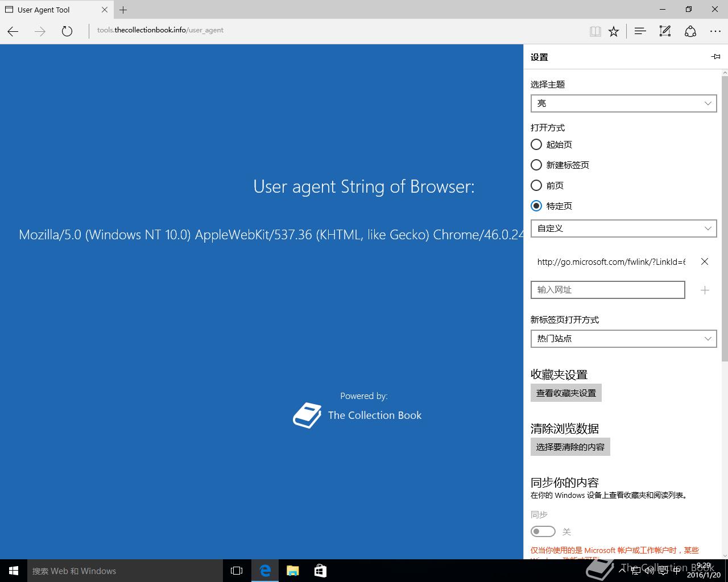728x582 pixels.
Task: Open Reading view icon in address bar
Action: point(595,31)
